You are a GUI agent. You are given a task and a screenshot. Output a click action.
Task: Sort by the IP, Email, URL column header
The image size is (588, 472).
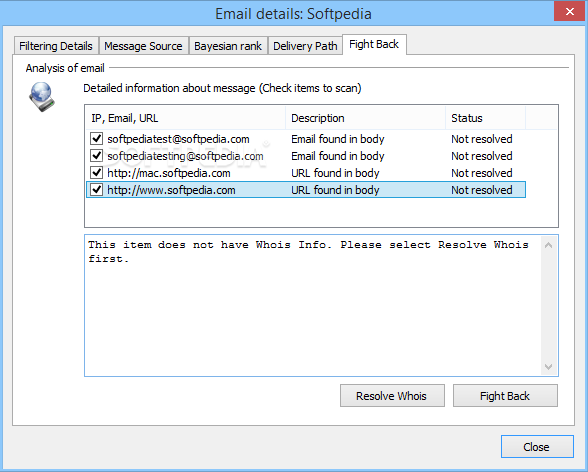[185, 118]
